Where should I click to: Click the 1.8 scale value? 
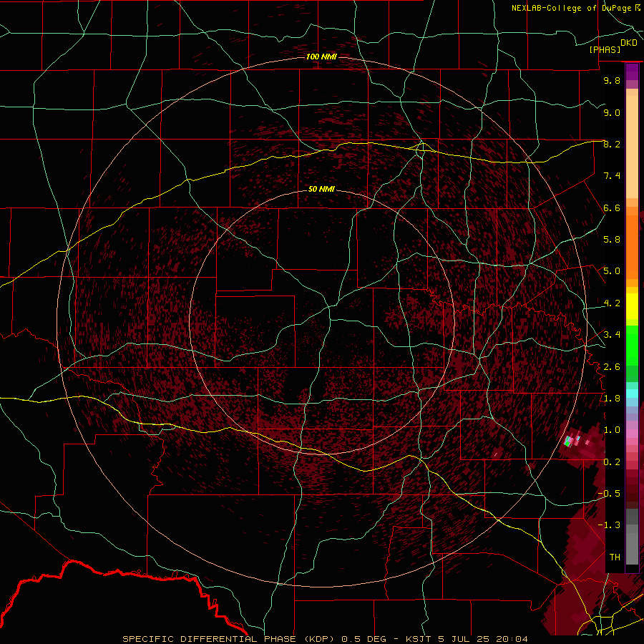(x=612, y=399)
